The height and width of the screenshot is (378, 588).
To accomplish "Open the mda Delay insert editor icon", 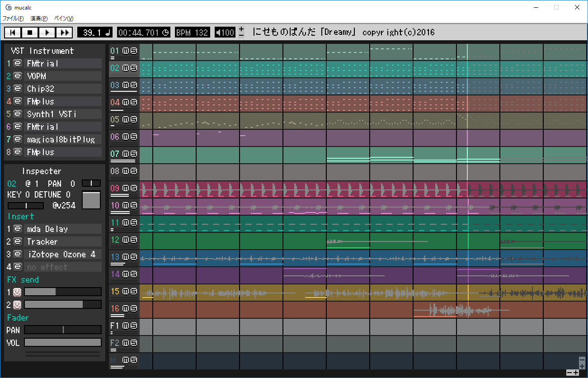I will tap(18, 229).
